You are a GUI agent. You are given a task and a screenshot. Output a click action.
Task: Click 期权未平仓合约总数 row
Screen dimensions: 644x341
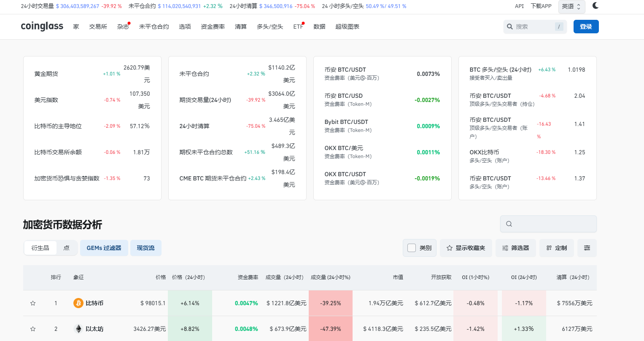tap(237, 152)
